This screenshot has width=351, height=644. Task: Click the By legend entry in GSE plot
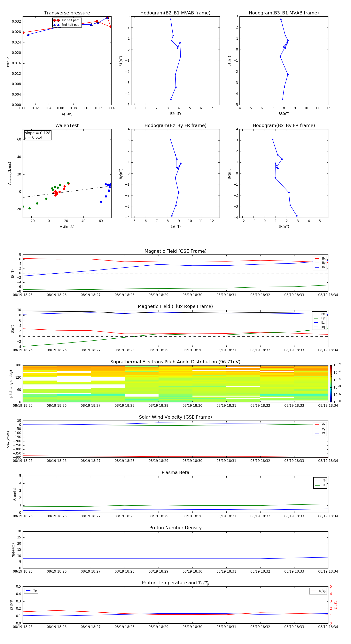coord(320,263)
